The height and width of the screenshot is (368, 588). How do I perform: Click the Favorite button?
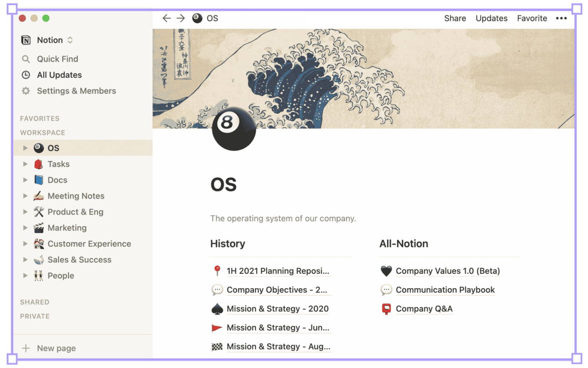[x=532, y=18]
